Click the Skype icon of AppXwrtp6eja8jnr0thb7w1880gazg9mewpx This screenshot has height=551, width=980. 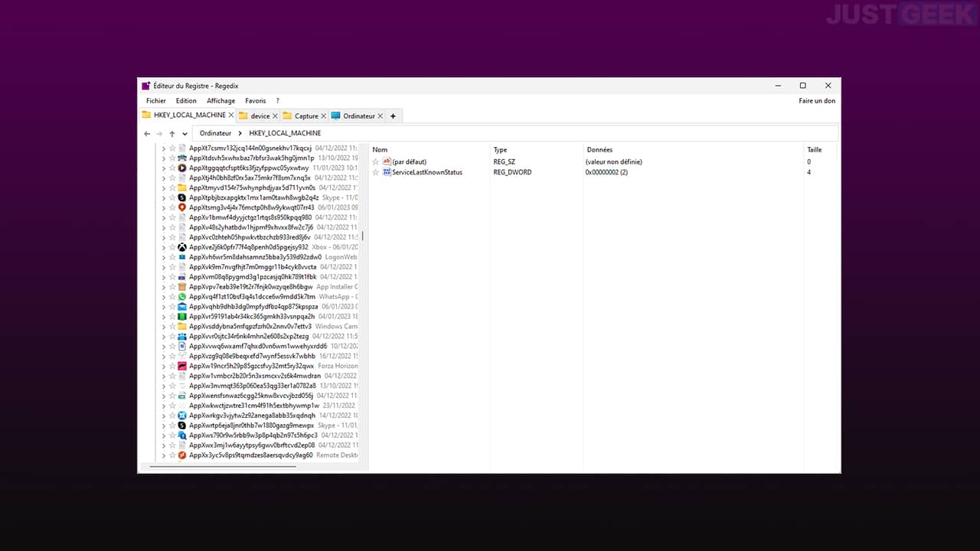point(182,425)
